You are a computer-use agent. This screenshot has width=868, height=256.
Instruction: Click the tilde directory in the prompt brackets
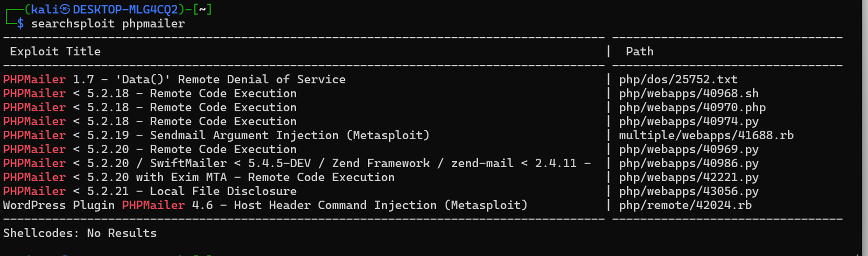click(202, 9)
